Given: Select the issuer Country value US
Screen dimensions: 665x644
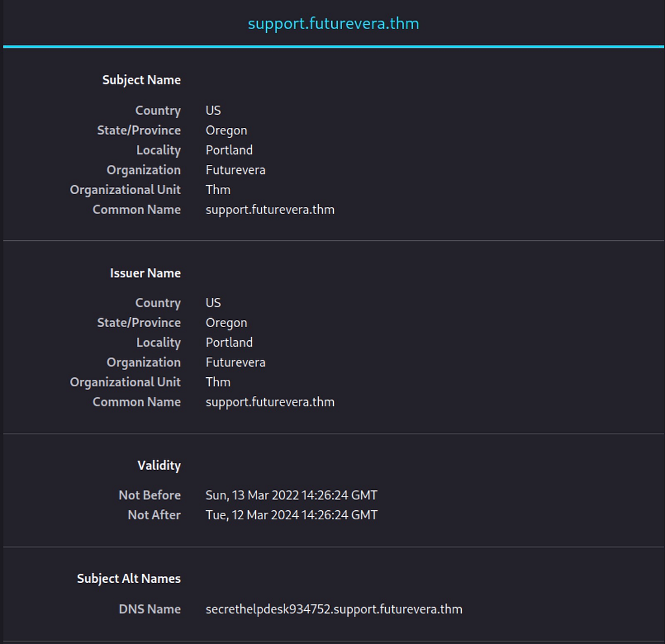Looking at the screenshot, I should [x=213, y=303].
